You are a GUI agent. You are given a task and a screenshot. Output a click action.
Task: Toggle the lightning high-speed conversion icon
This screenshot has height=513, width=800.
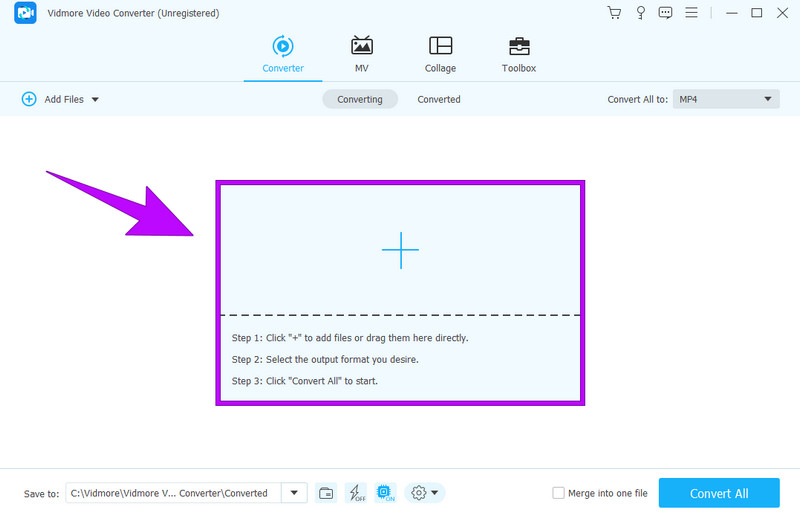[356, 493]
